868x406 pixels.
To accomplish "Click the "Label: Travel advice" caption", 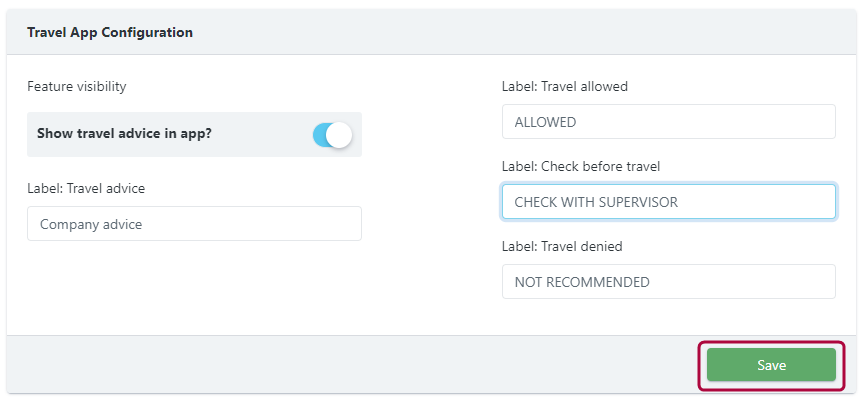I will (86, 188).
